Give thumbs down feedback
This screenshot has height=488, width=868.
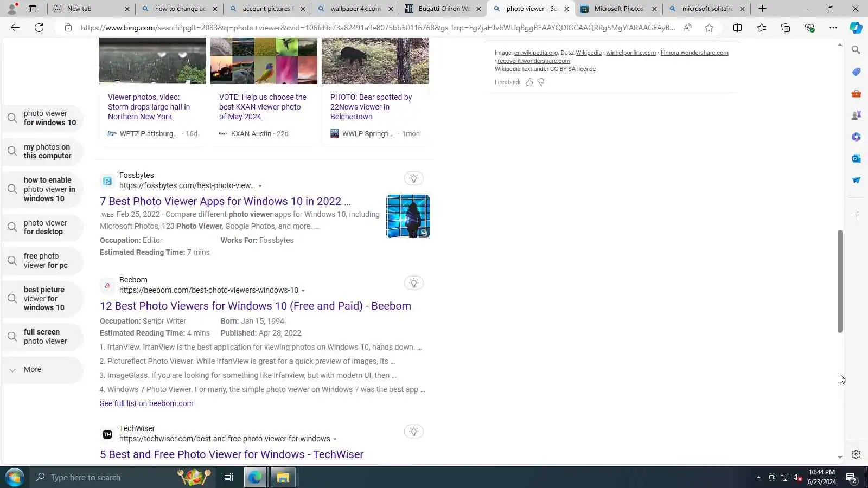click(541, 82)
